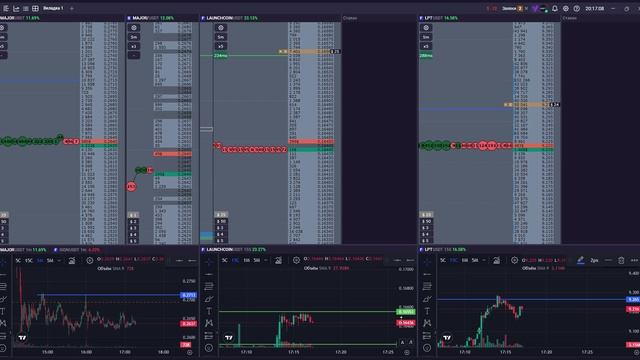
Task: Open indicators icon on MAJOR chart
Action: click(72, 260)
